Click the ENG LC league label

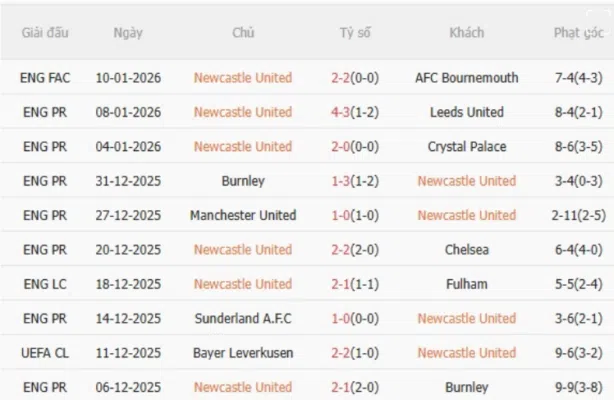click(45, 284)
